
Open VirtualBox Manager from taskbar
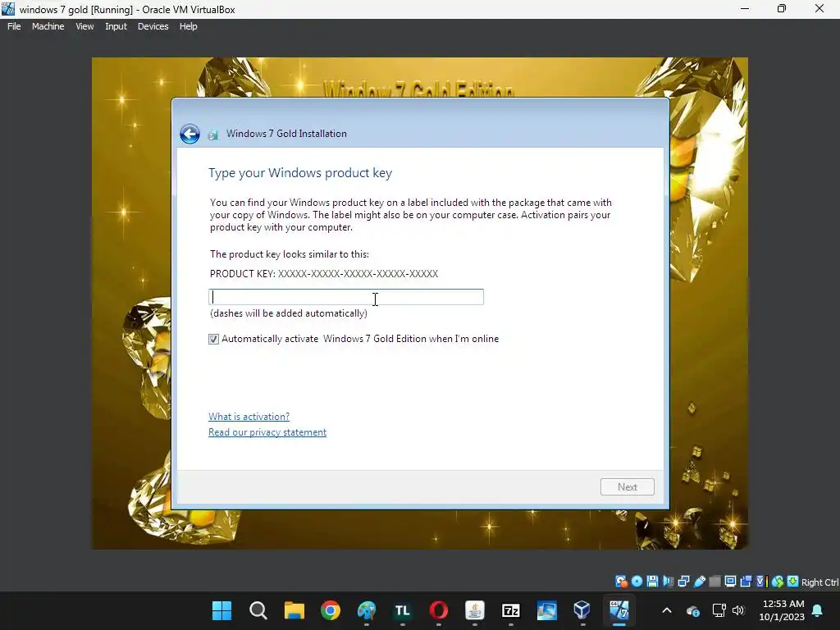tap(582, 610)
